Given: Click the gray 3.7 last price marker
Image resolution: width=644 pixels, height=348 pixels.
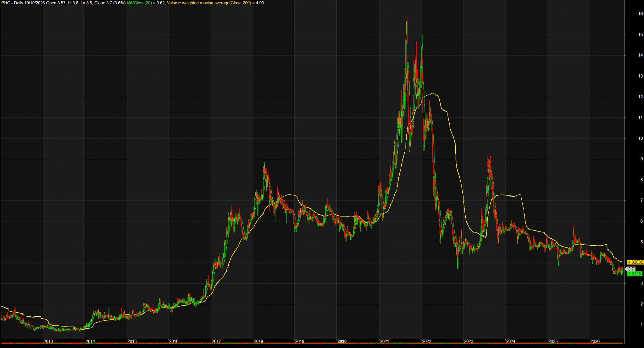Looking at the screenshot, I should pyautogui.click(x=630, y=269).
